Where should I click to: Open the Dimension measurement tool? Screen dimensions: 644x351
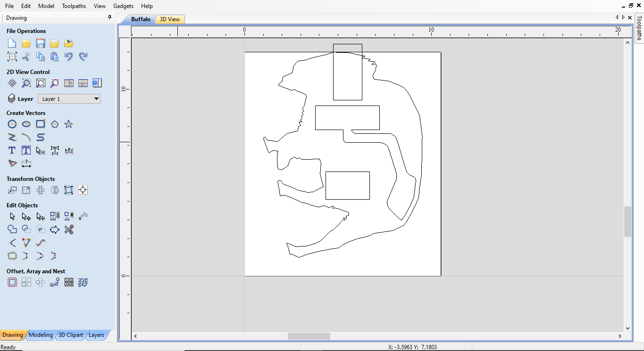(26, 163)
